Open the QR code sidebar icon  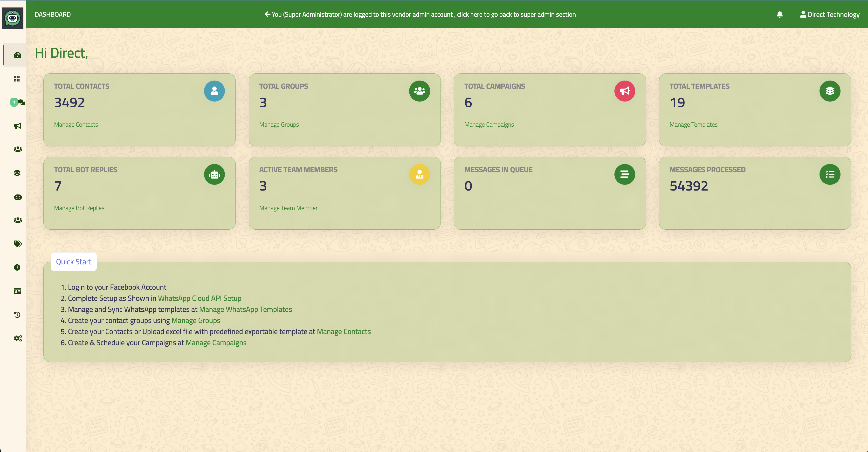pyautogui.click(x=17, y=78)
